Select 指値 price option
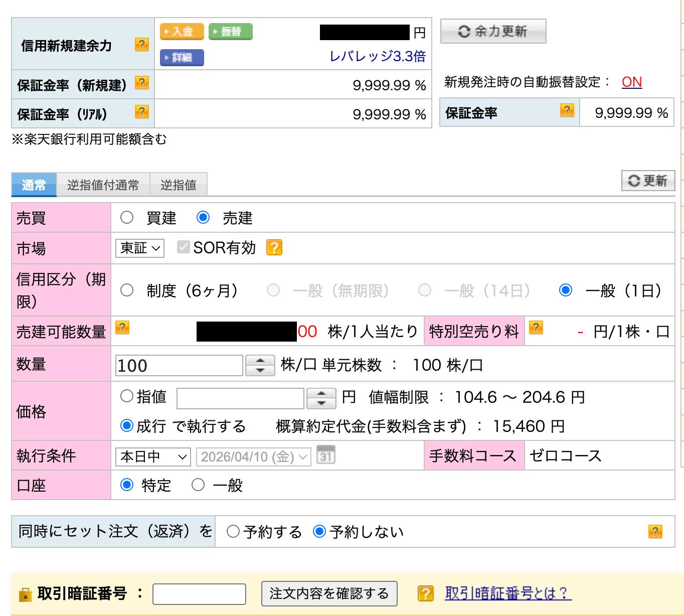Screen dimensions: 684x616 127,396
